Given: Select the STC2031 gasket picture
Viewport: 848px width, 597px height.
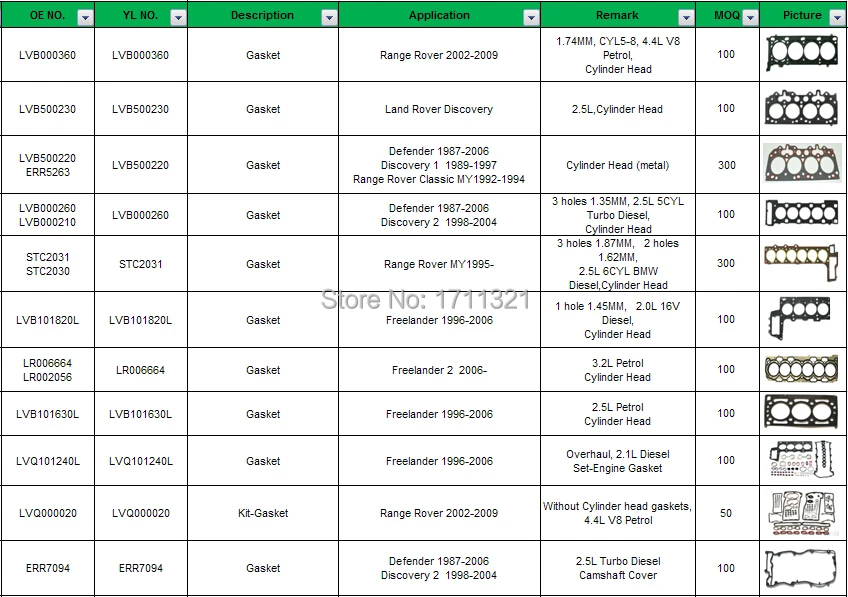Looking at the screenshot, I should point(801,262).
